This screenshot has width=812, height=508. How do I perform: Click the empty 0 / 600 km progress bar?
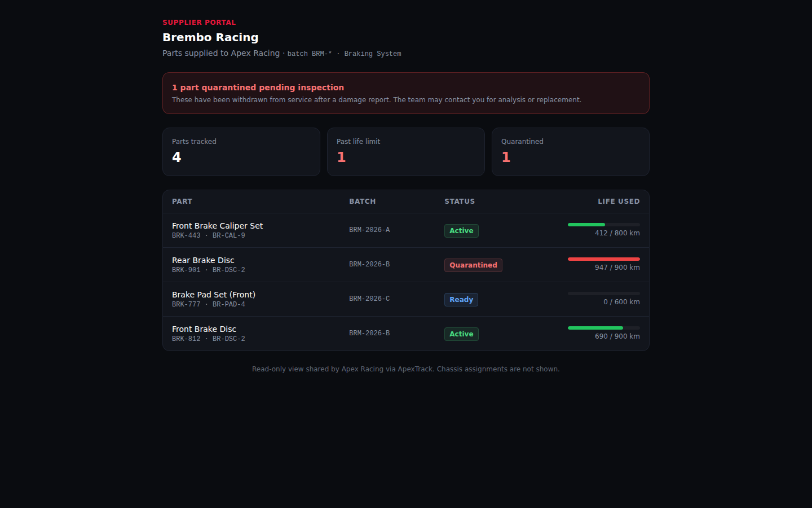click(x=604, y=294)
